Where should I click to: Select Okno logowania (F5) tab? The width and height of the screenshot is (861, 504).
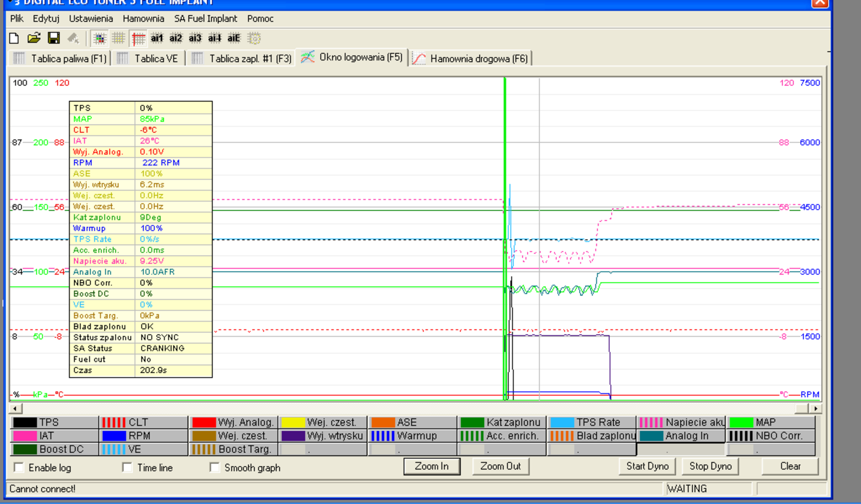[352, 57]
